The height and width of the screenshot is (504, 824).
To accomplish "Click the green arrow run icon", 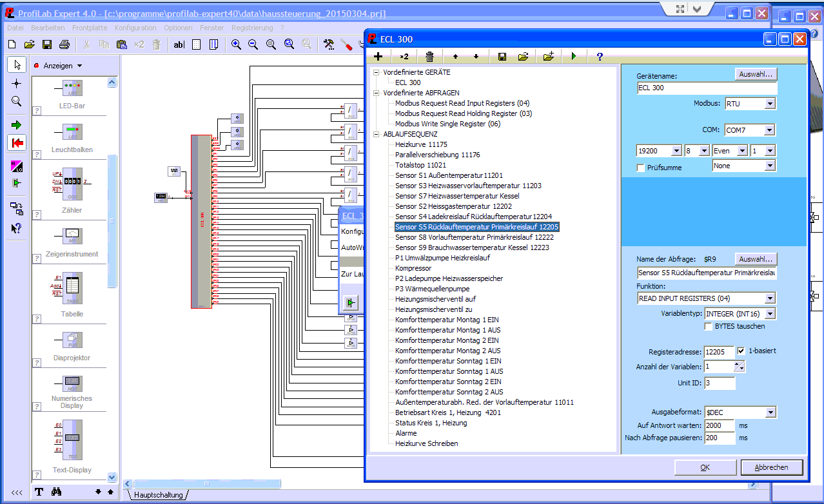I will 17,124.
